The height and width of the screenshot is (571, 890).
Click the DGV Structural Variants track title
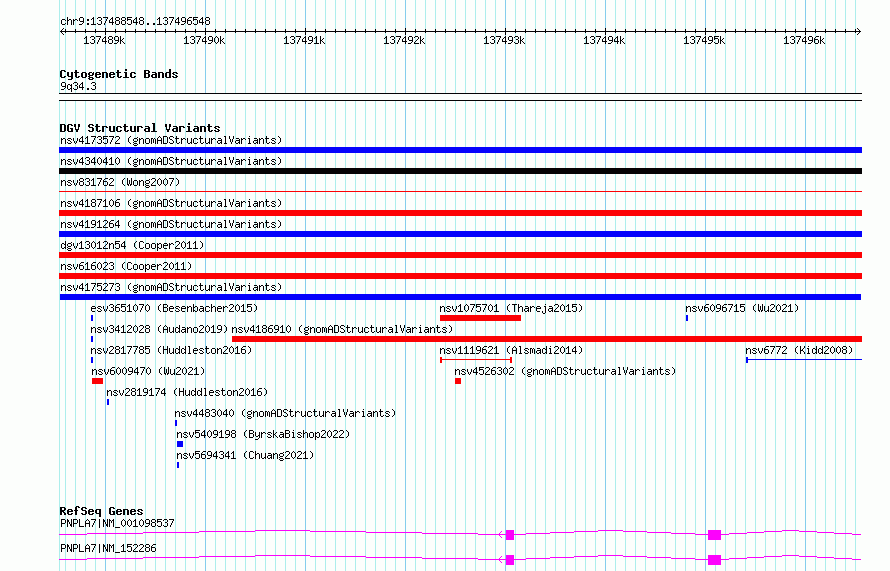tap(140, 128)
